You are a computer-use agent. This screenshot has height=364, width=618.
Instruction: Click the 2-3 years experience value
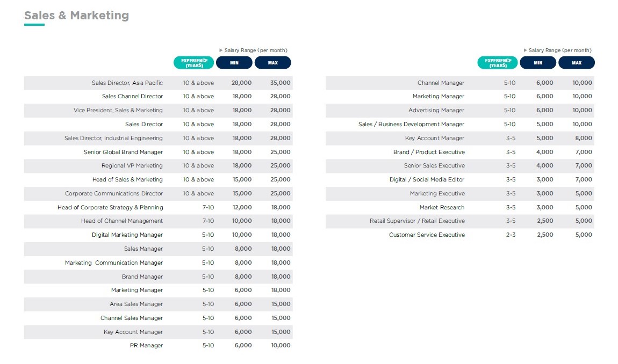[x=511, y=235]
